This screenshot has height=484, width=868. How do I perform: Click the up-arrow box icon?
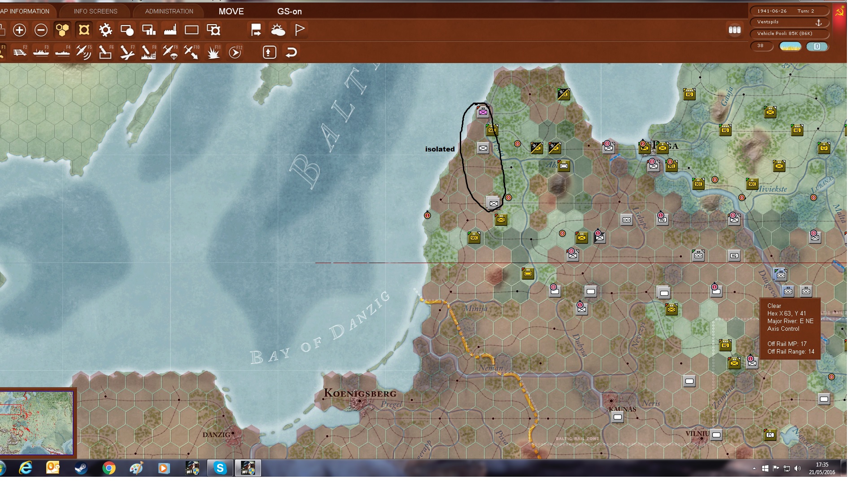click(269, 52)
